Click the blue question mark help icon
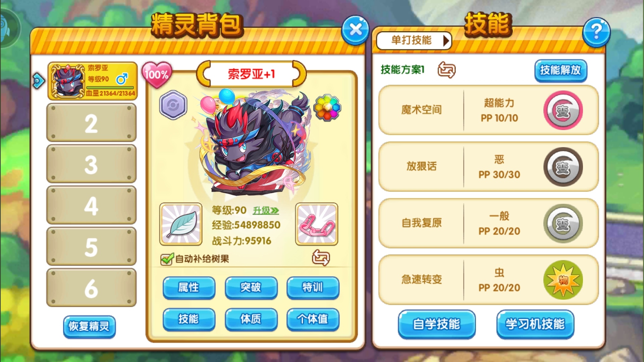The image size is (644, 362). tap(596, 32)
